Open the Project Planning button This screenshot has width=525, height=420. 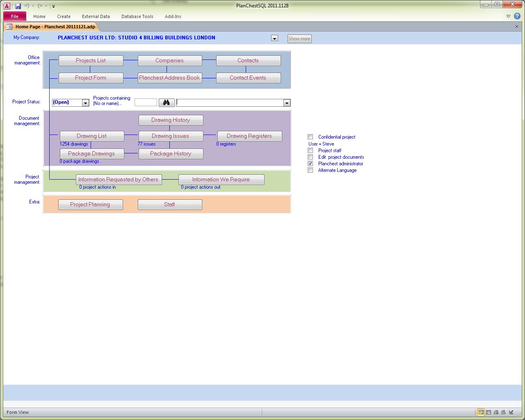point(91,205)
